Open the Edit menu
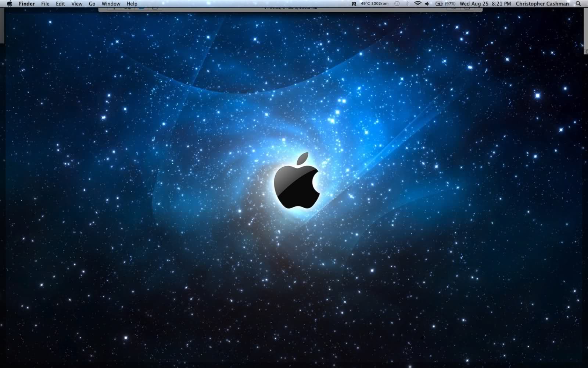 pyautogui.click(x=60, y=4)
